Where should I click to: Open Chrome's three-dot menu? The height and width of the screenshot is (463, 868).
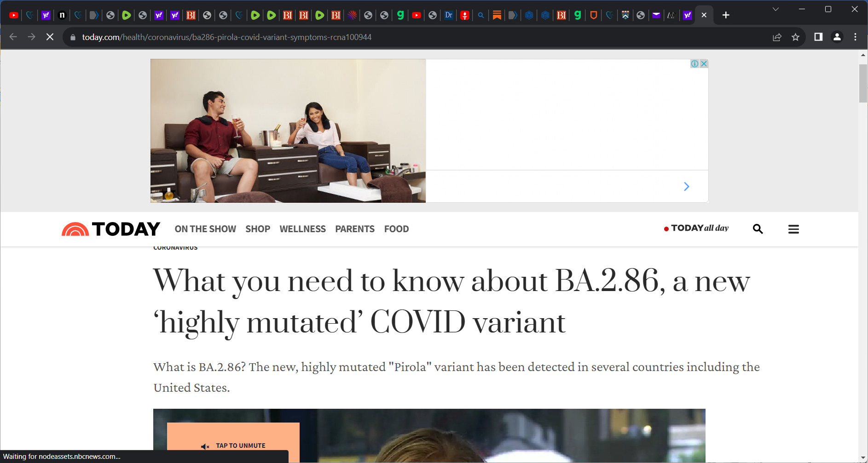pyautogui.click(x=855, y=37)
